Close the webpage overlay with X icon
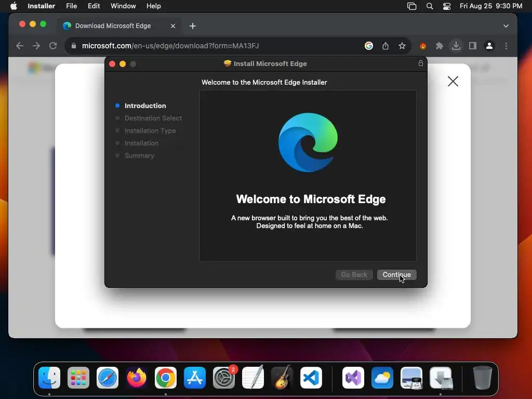 coord(453,82)
